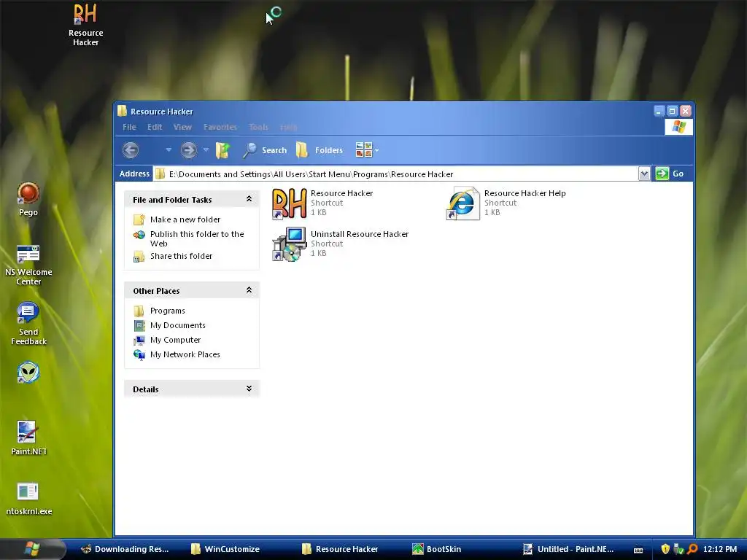Minimize the Resource Hacker window
This screenshot has width=747, height=560.
tap(659, 111)
